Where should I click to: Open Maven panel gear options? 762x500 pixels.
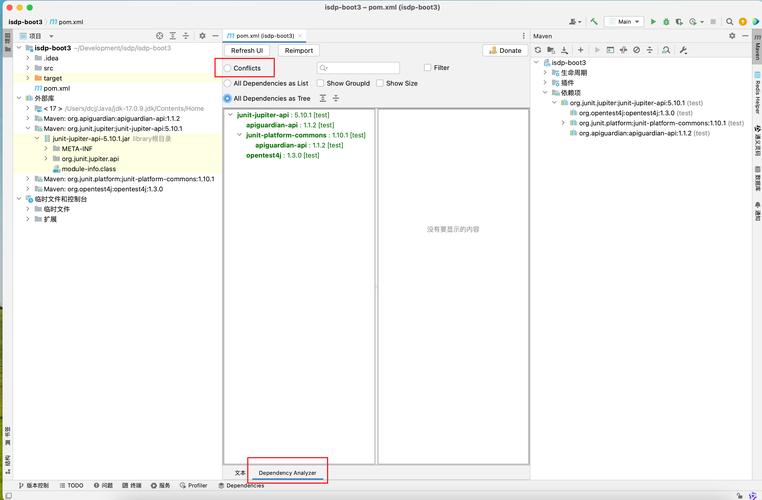click(x=731, y=35)
